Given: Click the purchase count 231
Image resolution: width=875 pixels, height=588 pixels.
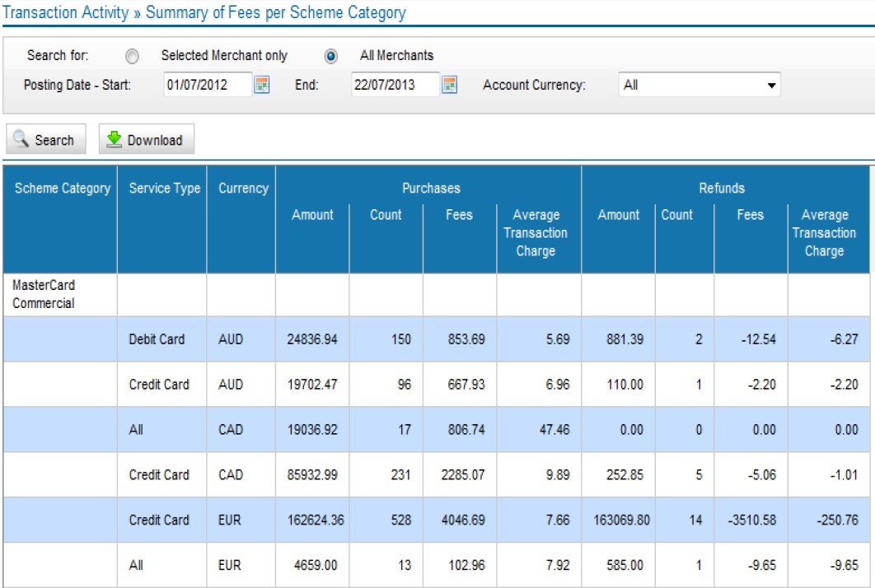Looking at the screenshot, I should click(400, 474).
